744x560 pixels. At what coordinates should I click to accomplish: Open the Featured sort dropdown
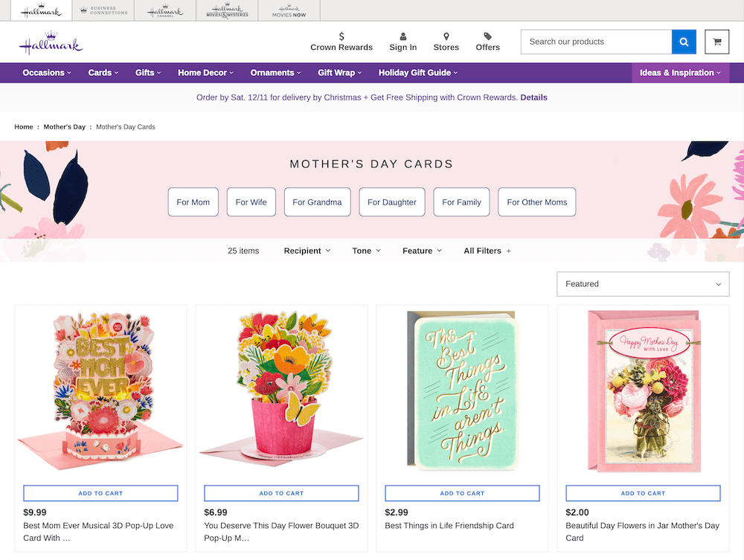pyautogui.click(x=643, y=284)
